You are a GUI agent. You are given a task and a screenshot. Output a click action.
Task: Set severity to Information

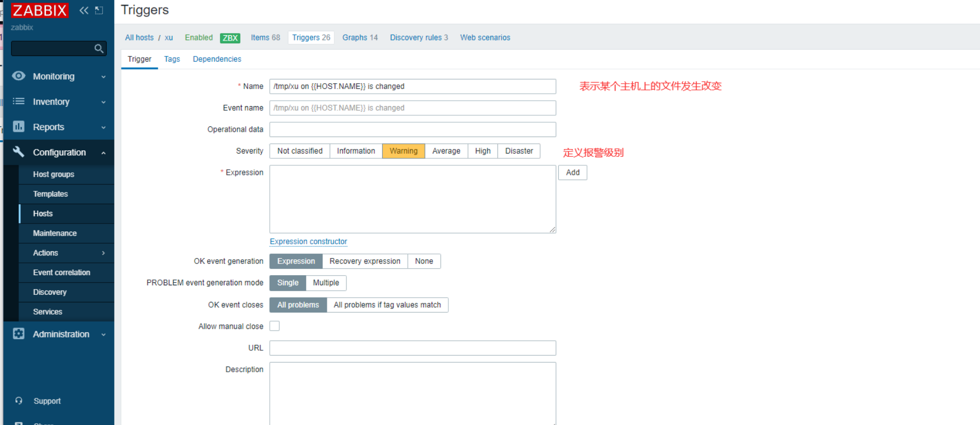click(356, 151)
